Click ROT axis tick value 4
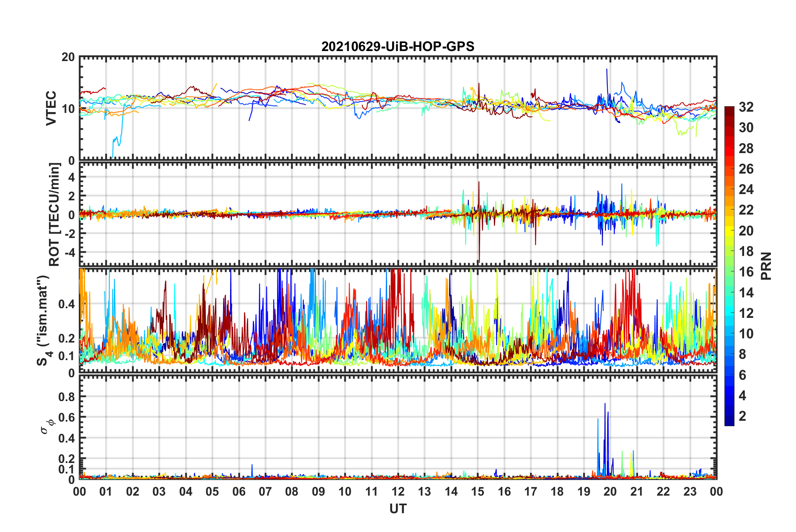 pyautogui.click(x=72, y=177)
